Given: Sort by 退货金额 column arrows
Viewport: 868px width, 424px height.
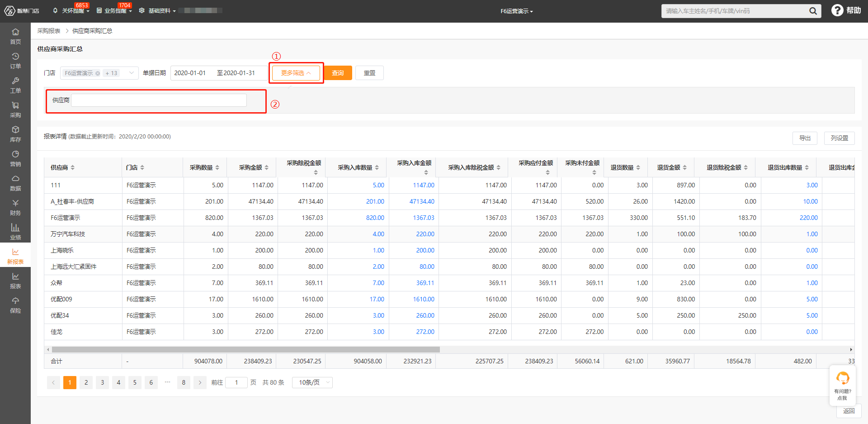Looking at the screenshot, I should (x=685, y=167).
